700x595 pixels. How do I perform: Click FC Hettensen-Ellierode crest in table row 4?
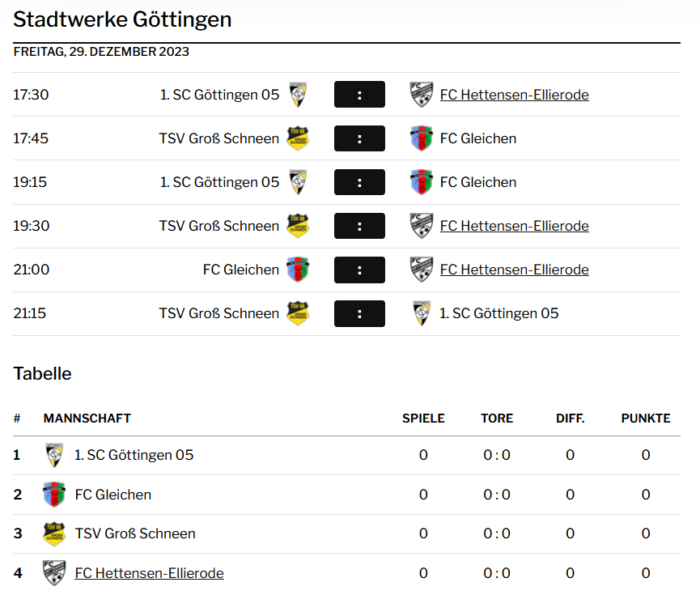point(54,573)
